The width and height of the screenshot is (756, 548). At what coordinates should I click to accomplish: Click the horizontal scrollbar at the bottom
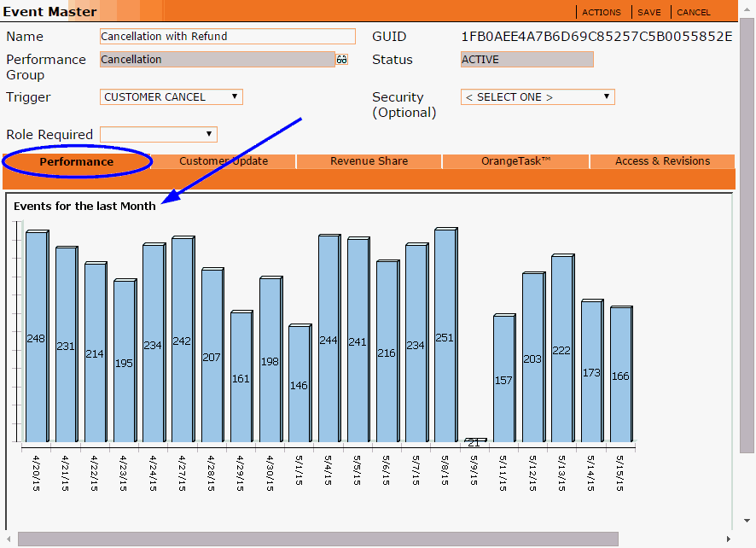pyautogui.click(x=317, y=539)
